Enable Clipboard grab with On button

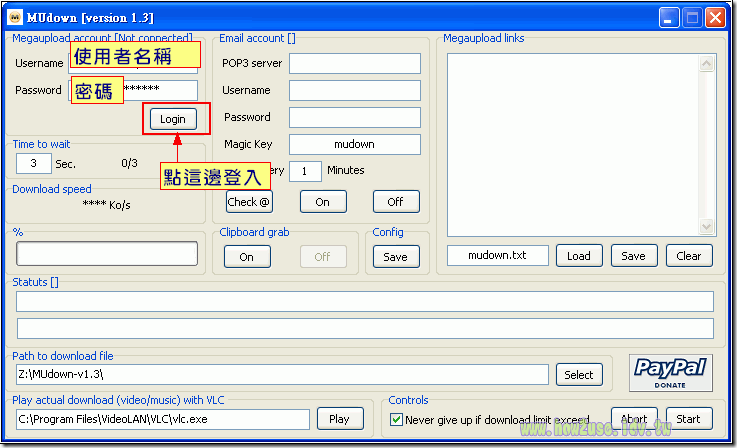(x=247, y=257)
